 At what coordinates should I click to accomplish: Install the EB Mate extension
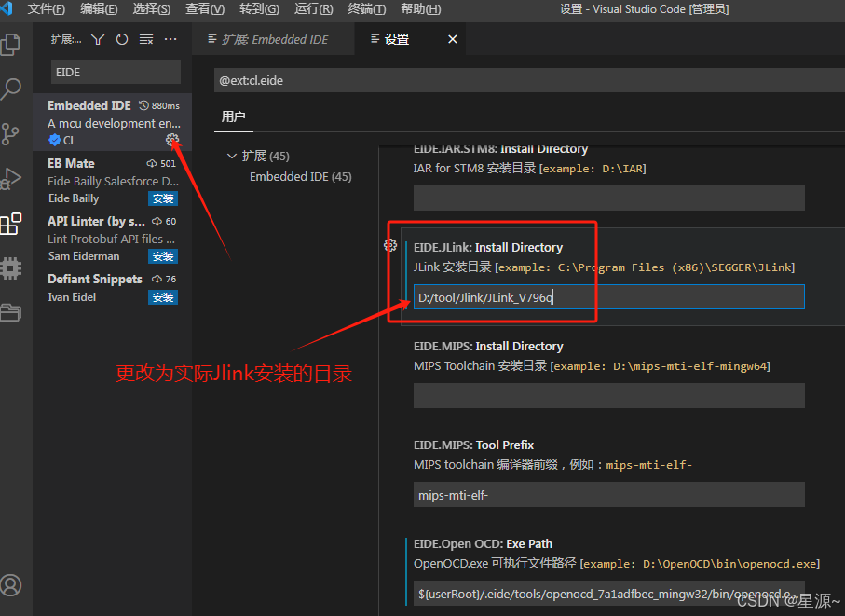[163, 198]
